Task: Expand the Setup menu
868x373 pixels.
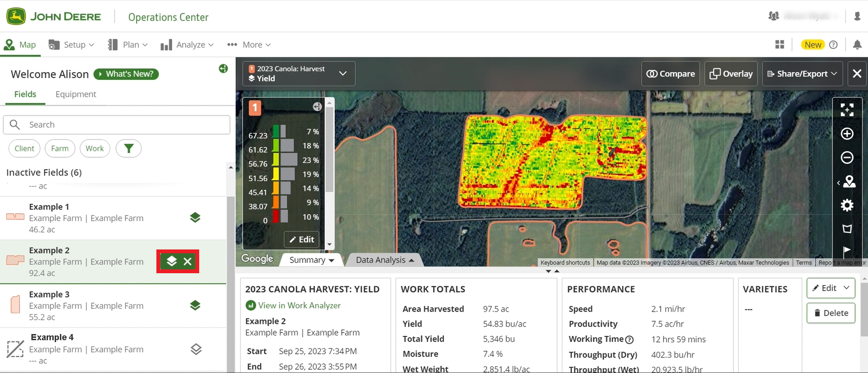Action: coord(71,45)
